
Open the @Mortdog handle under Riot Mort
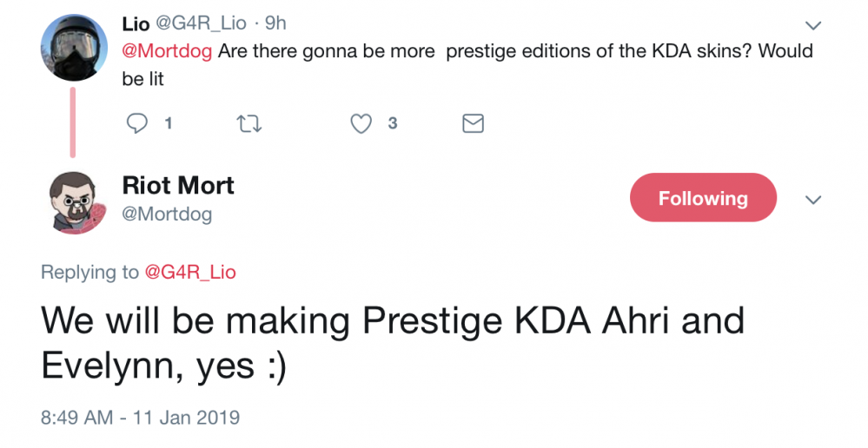167,214
